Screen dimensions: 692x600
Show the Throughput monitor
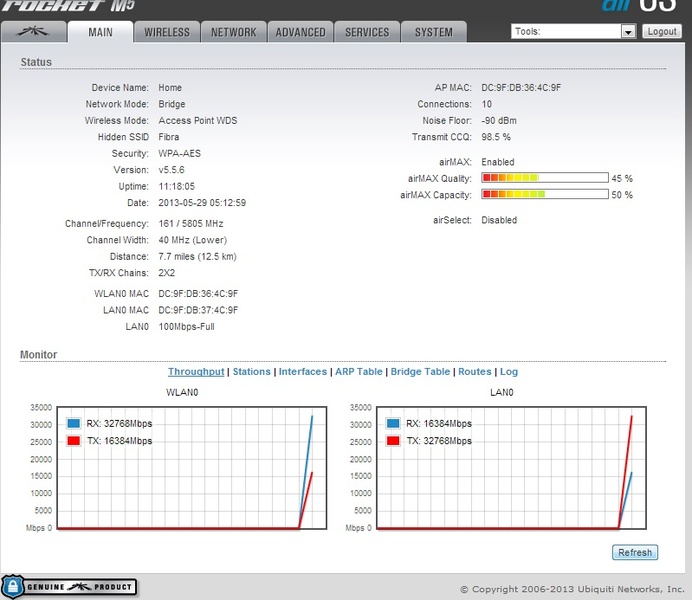pos(196,371)
